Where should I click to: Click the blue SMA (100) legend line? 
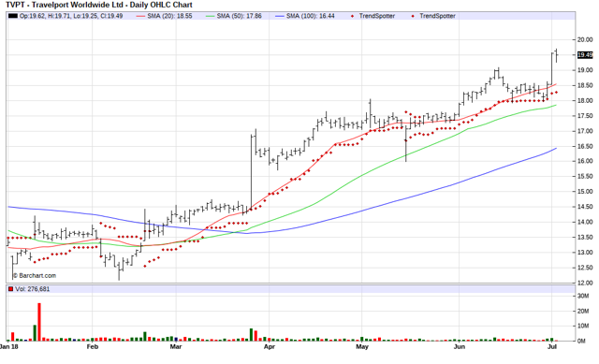(x=280, y=16)
